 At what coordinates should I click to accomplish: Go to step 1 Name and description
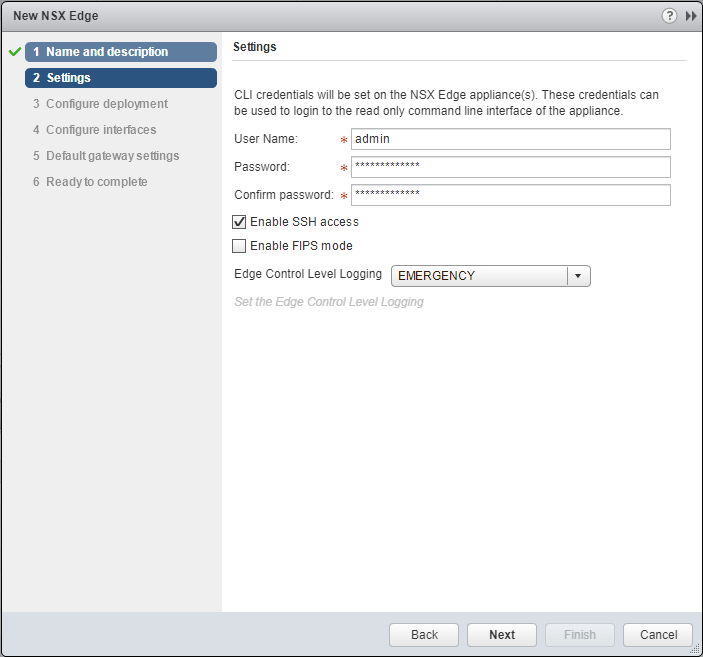pos(121,52)
